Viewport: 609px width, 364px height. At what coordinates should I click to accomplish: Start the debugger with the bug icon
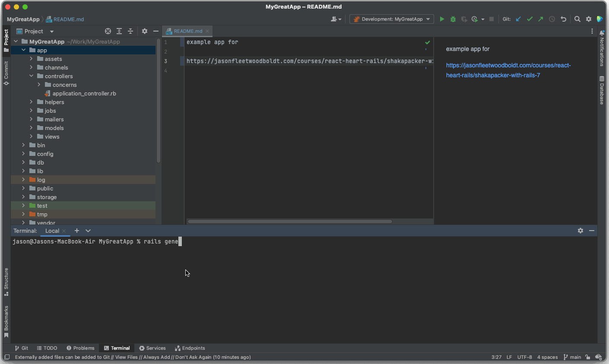[452, 19]
